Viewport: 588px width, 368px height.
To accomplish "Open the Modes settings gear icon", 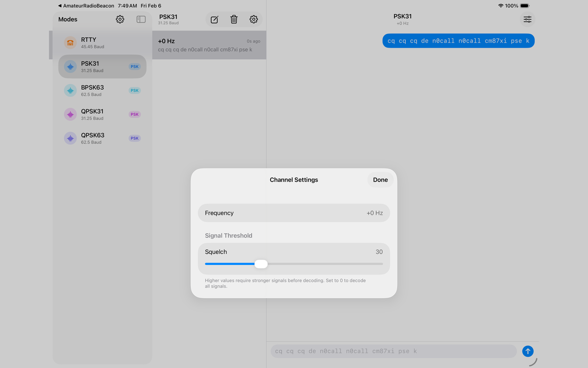I will pyautogui.click(x=120, y=19).
